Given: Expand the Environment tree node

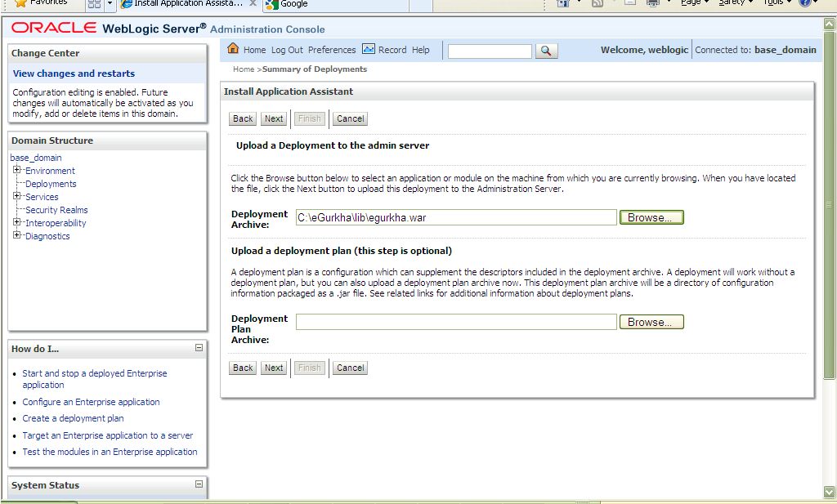Looking at the screenshot, I should tap(16, 170).
